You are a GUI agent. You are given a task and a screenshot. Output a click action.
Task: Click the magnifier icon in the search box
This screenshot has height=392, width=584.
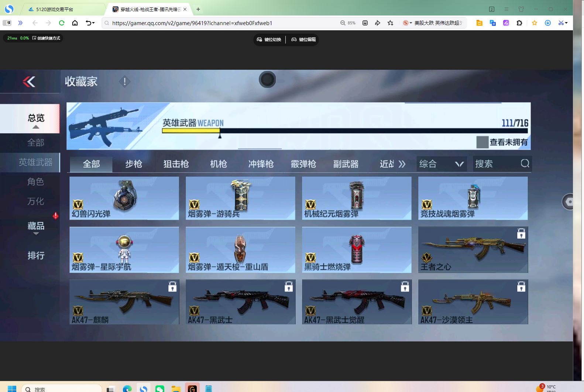tap(525, 164)
